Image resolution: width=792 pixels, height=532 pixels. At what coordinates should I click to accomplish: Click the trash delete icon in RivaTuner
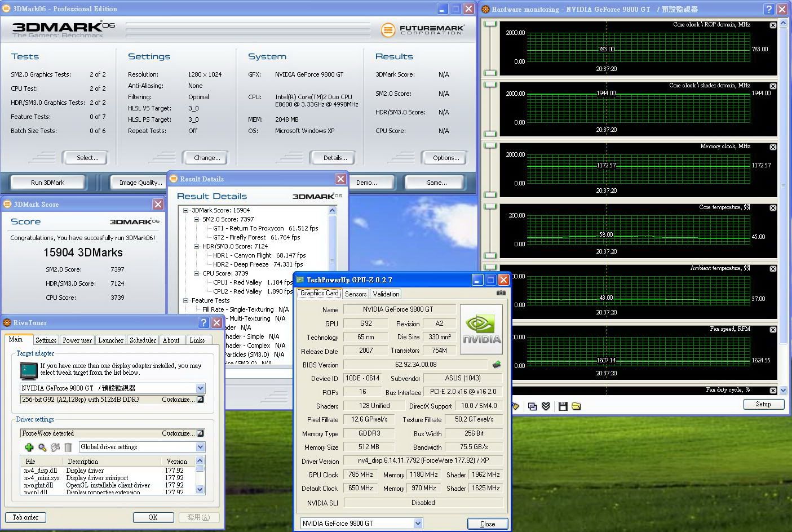click(x=68, y=447)
